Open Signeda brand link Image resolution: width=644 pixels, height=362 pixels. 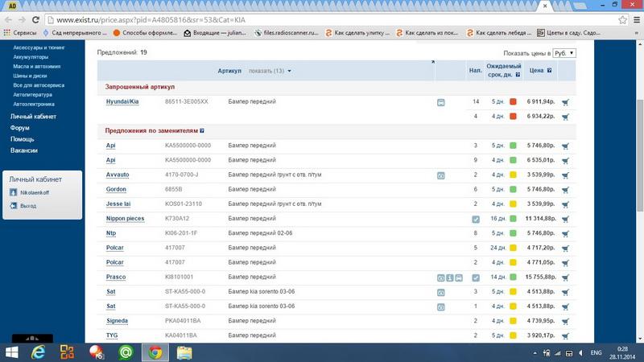pyautogui.click(x=117, y=321)
